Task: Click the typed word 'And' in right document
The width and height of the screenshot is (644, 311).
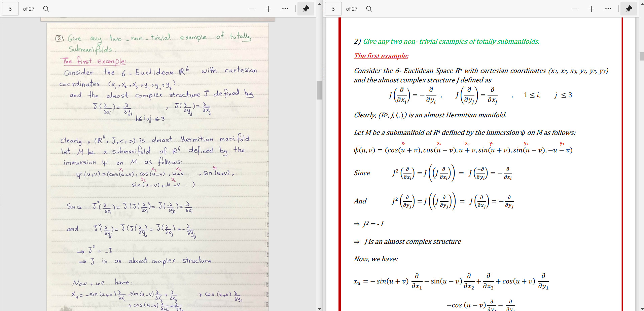Action: [360, 201]
